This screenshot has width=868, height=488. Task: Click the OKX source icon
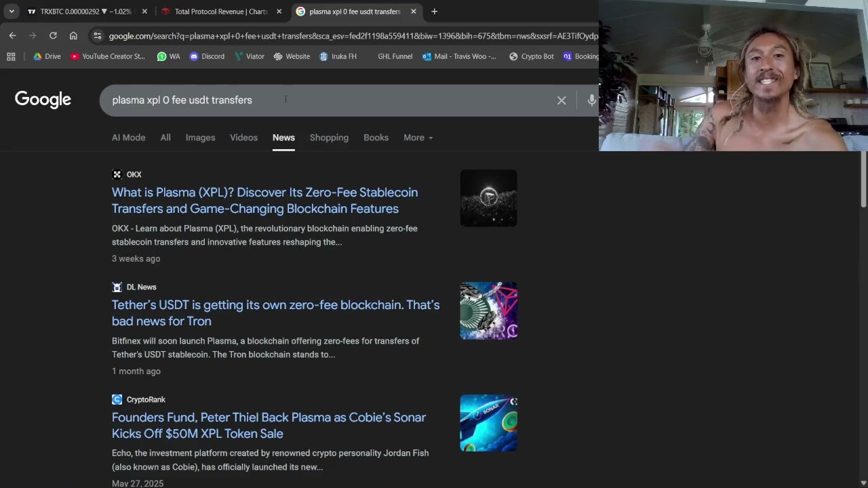[x=117, y=174]
